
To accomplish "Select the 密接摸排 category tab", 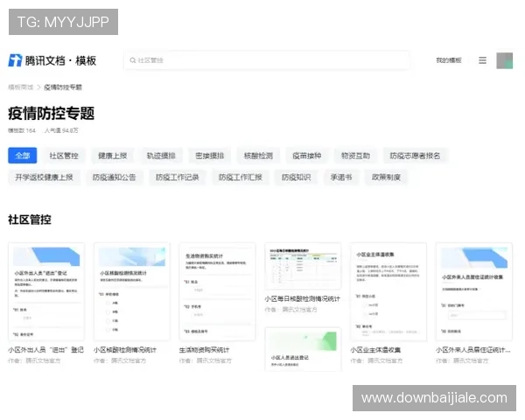I will 210,156.
